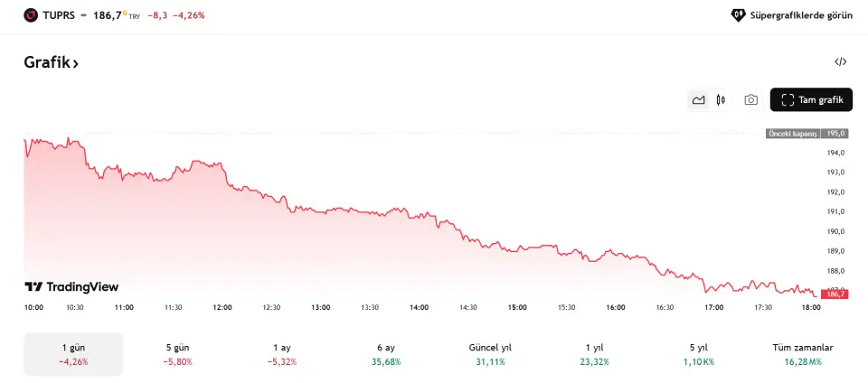The height and width of the screenshot is (383, 868).
Task: Switch to candlestick chart style
Action: [x=721, y=100]
